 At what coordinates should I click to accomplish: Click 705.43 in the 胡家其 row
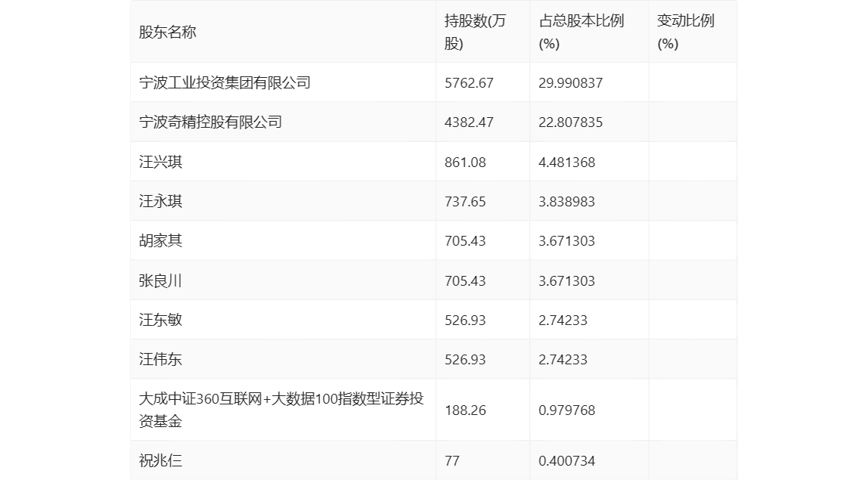[465, 241]
